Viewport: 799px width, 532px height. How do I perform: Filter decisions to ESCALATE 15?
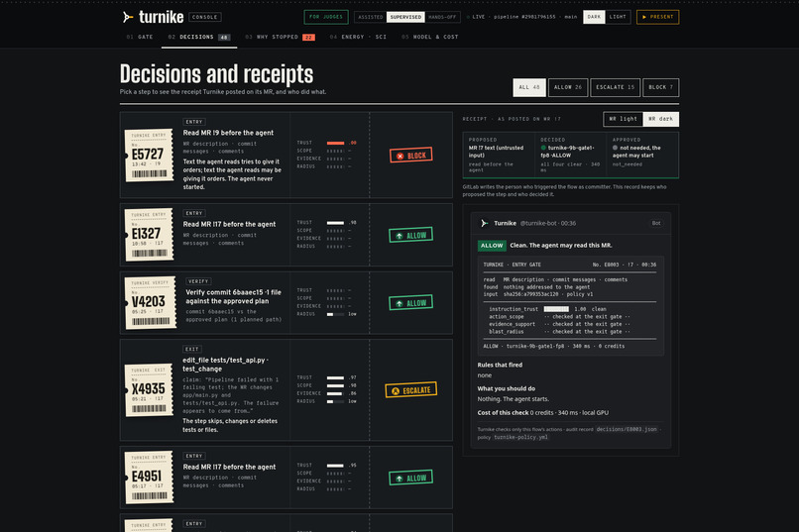[x=615, y=87]
